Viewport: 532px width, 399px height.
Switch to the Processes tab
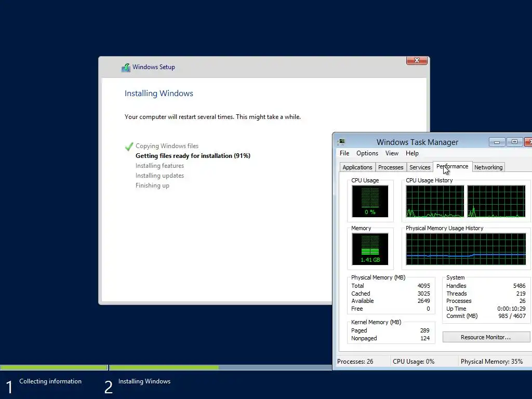[x=391, y=167]
